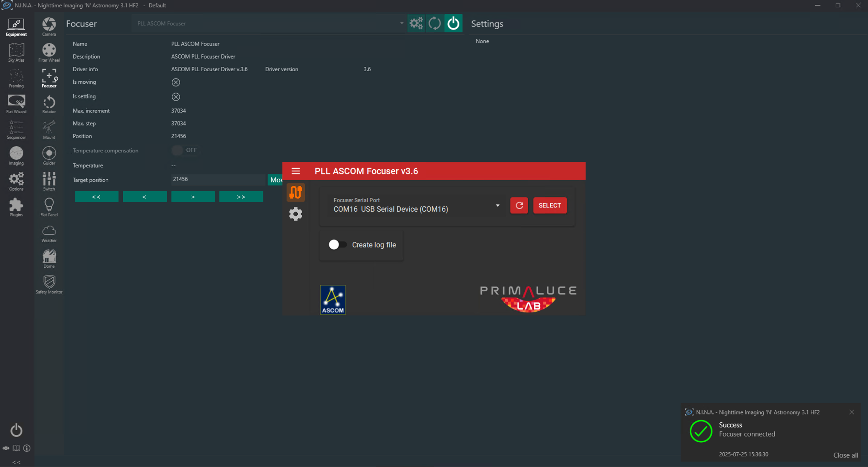868x467 pixels.
Task: Click the red SELECT button
Action: [x=549, y=205]
